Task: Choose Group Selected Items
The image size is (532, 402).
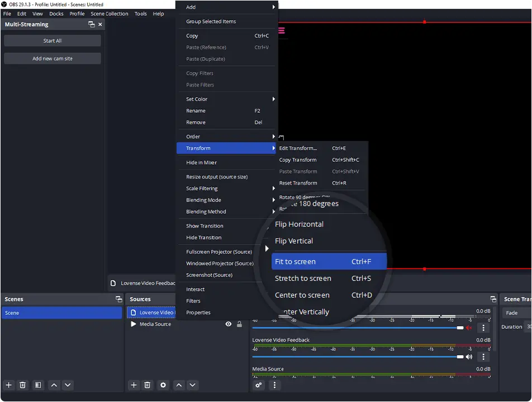Action: pos(226,21)
